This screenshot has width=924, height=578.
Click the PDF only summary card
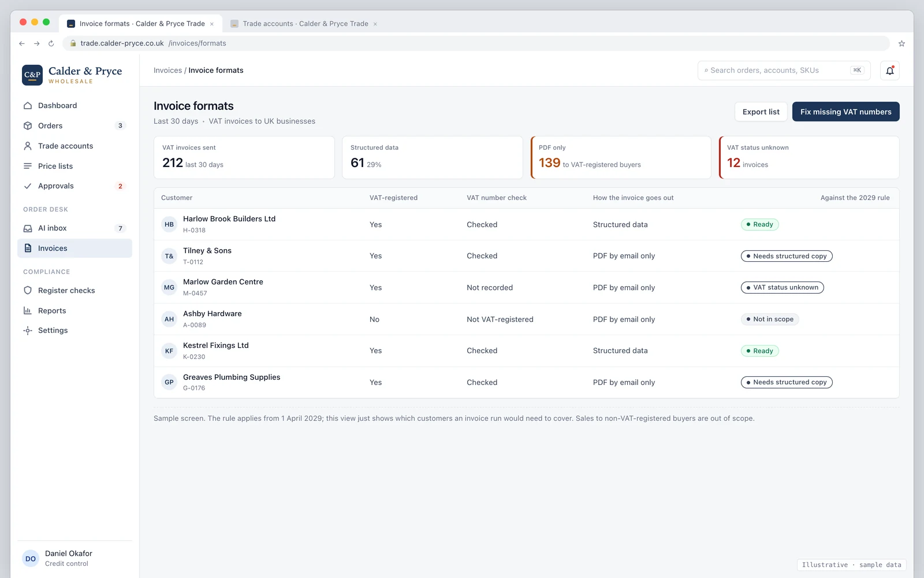pos(621,158)
